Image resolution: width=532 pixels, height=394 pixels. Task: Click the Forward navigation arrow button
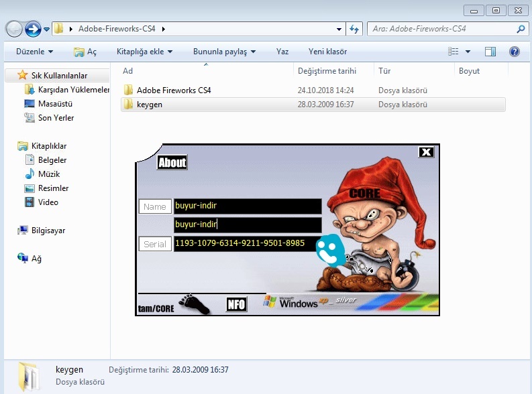(33, 29)
